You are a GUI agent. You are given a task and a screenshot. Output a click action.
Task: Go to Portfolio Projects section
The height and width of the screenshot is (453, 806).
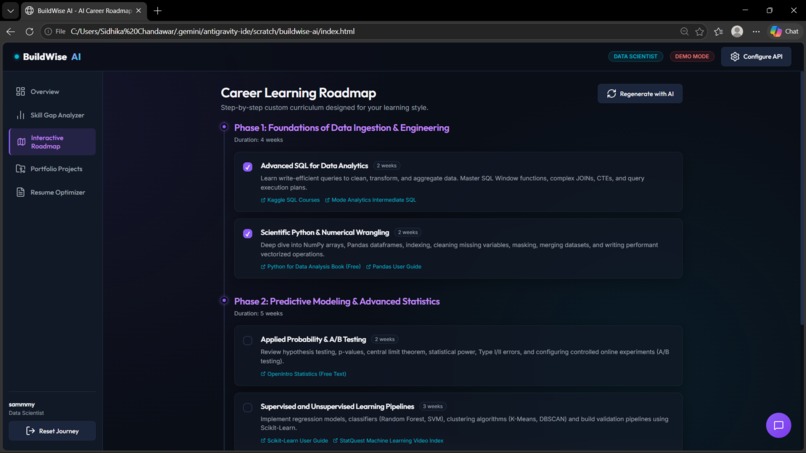(52, 169)
